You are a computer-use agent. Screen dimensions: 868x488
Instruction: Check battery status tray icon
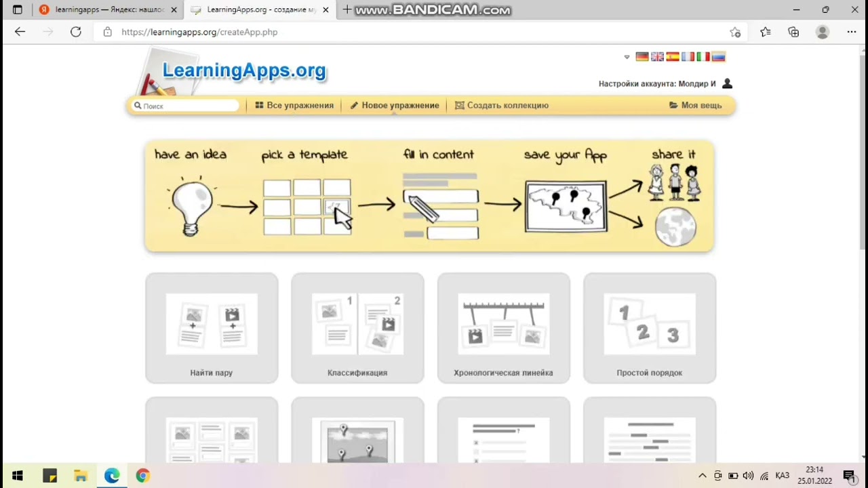[x=733, y=476]
